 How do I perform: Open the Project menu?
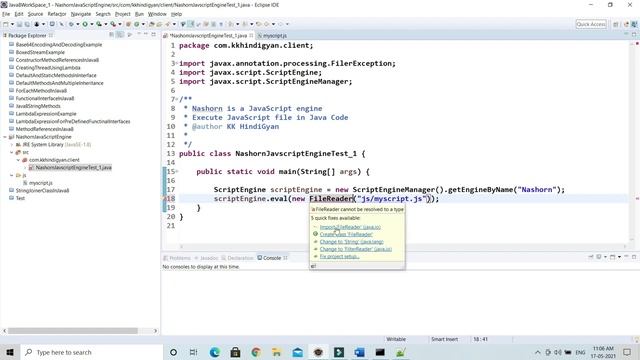122,14
